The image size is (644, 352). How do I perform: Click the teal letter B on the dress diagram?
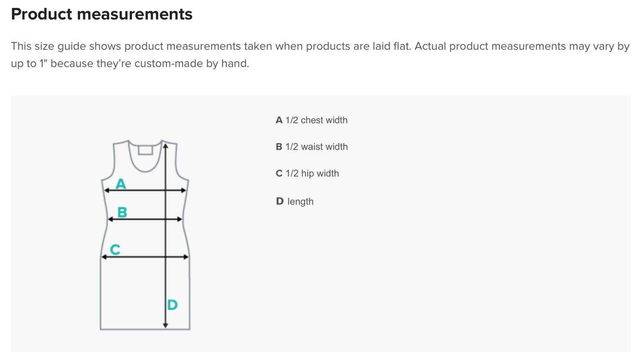pyautogui.click(x=122, y=213)
